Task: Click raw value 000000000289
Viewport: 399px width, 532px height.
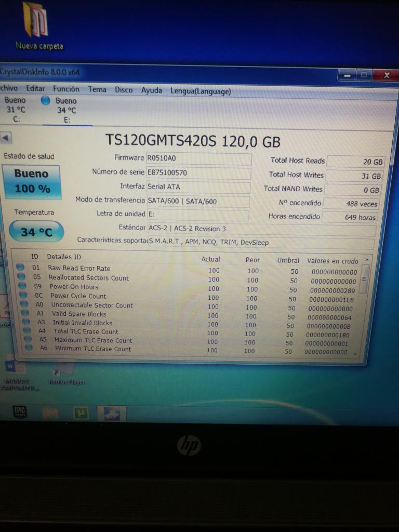Action: 332,291
